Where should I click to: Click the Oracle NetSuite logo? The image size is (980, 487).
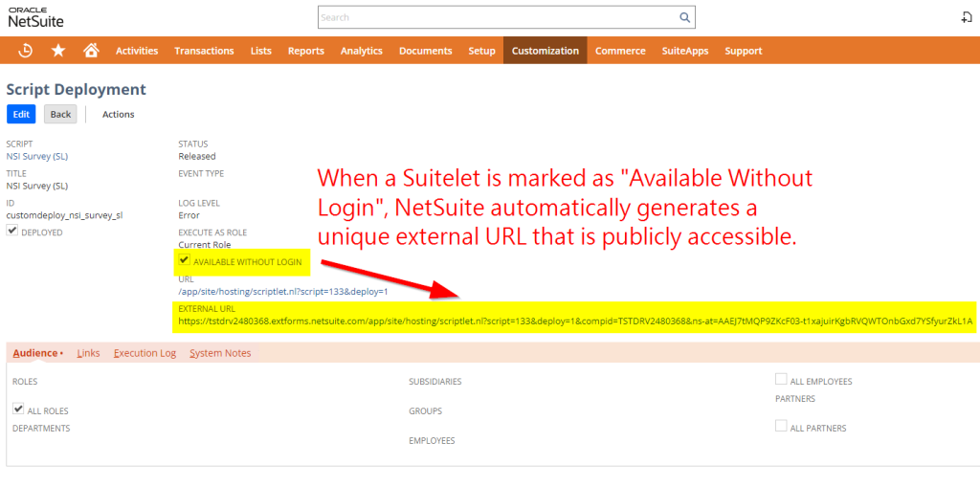coord(35,18)
